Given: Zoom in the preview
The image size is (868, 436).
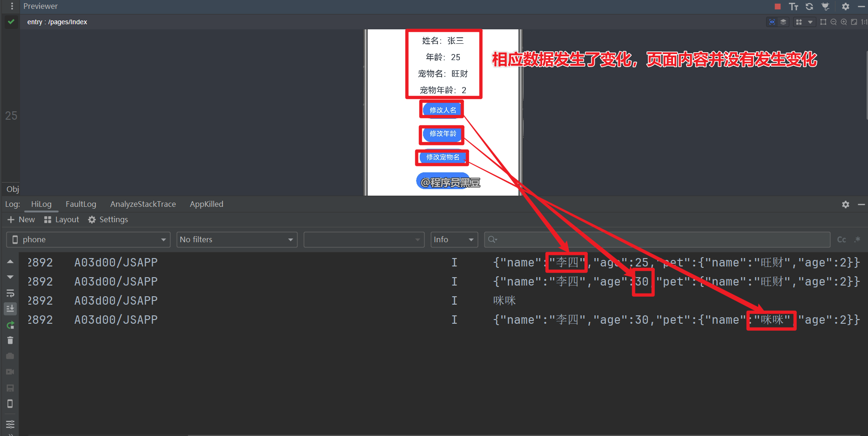Looking at the screenshot, I should (844, 22).
